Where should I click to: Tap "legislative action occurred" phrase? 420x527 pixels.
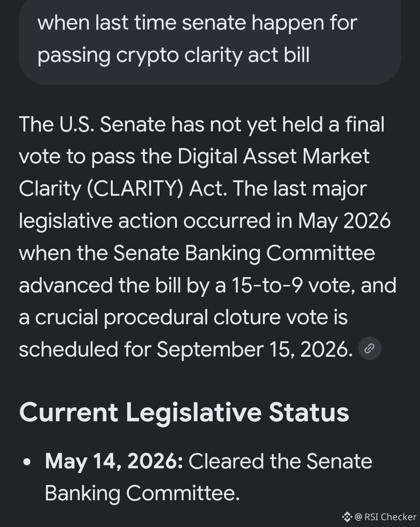click(145, 221)
